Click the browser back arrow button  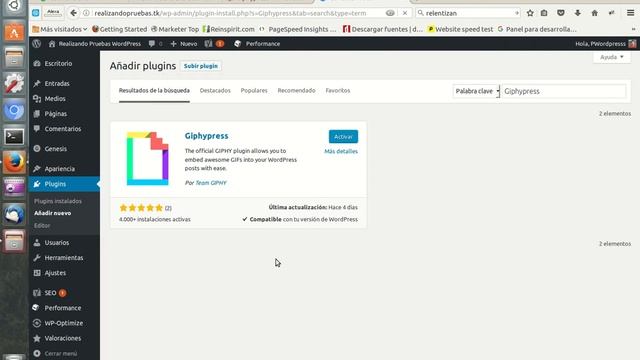[73, 13]
